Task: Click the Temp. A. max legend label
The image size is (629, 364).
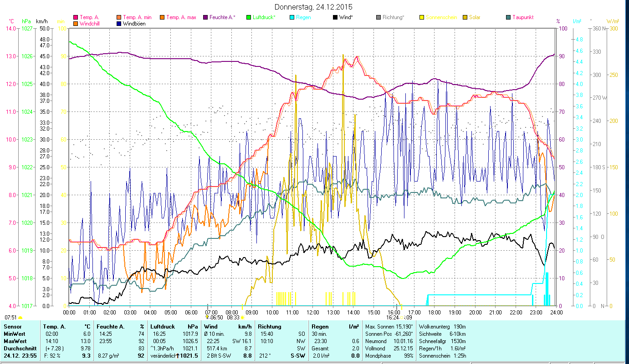Action: click(181, 18)
